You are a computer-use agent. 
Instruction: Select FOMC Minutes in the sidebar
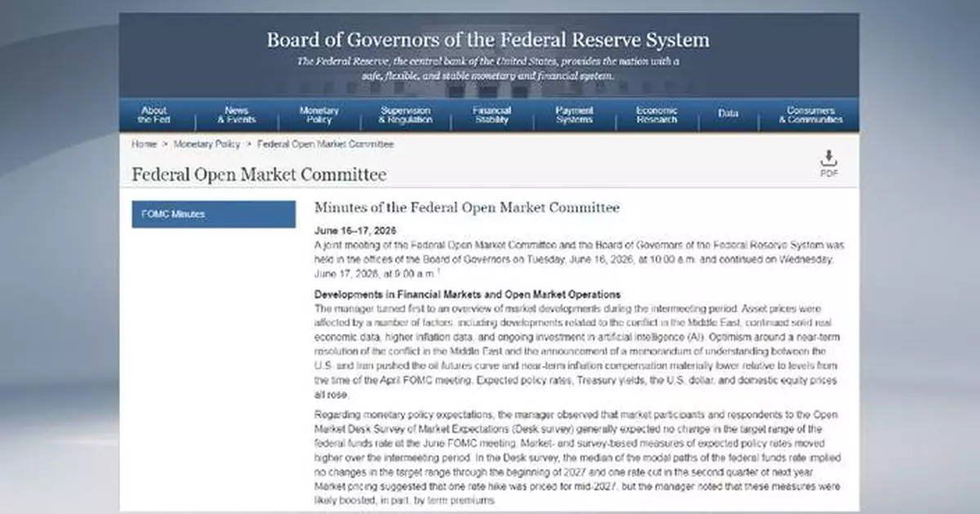pyautogui.click(x=213, y=214)
